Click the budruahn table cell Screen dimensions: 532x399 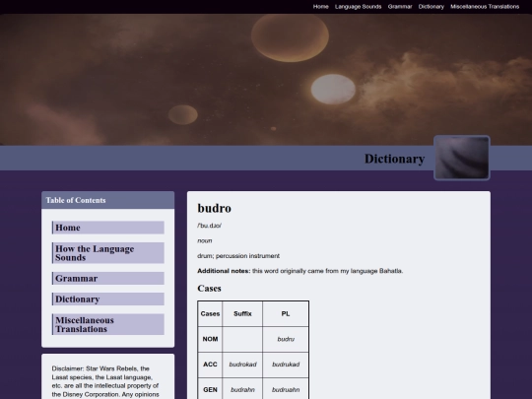(x=286, y=390)
